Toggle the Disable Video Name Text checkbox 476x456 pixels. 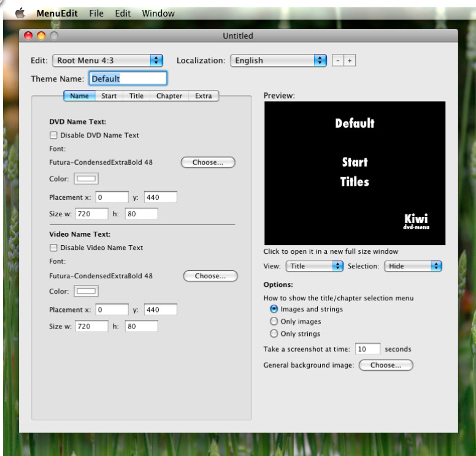53,248
